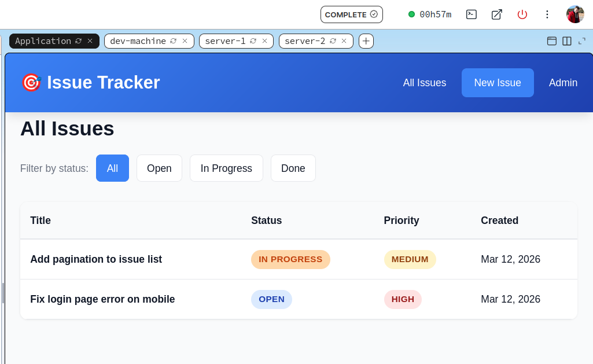Click the split view icon
The image size is (593, 364).
point(568,41)
